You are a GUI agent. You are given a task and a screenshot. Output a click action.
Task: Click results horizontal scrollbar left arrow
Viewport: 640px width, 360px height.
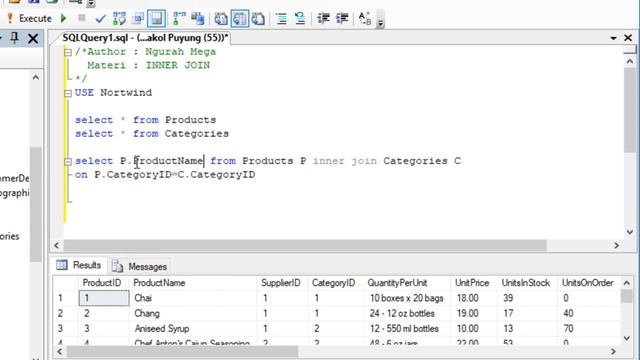point(60,351)
